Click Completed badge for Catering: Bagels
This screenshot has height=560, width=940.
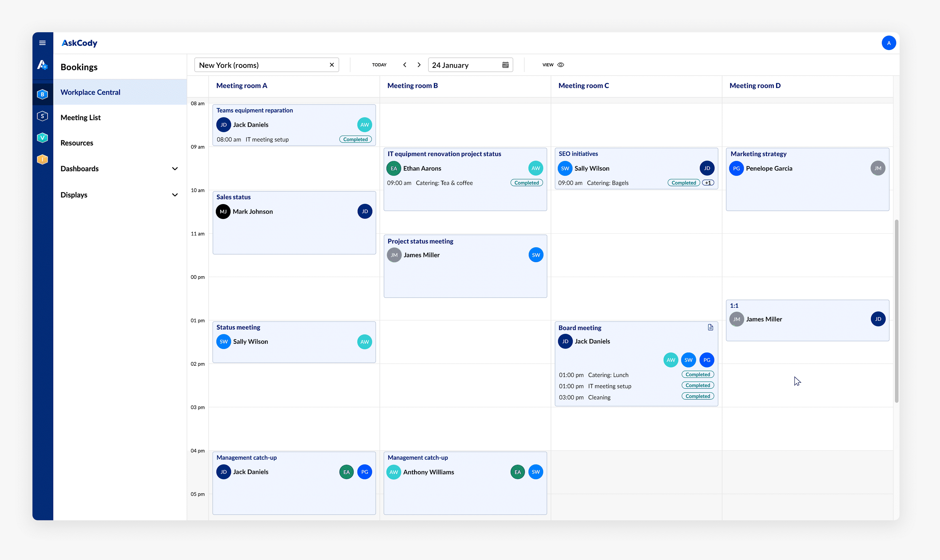tap(684, 183)
